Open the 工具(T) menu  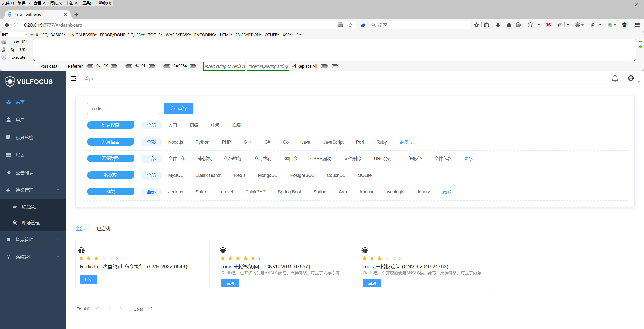pos(88,3)
